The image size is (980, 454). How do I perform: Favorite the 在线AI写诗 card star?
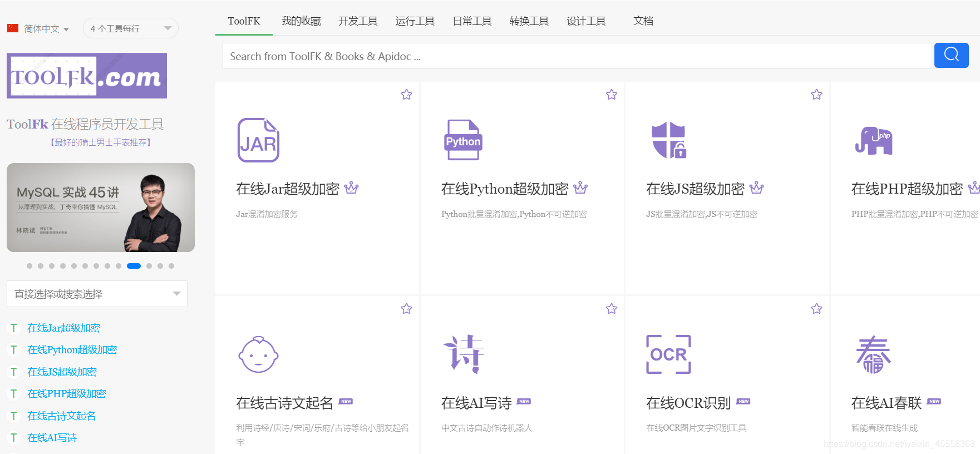coord(612,309)
